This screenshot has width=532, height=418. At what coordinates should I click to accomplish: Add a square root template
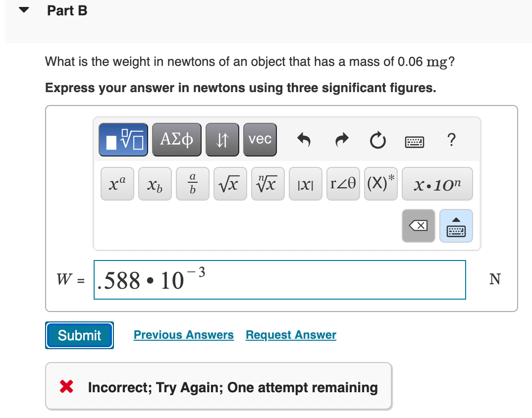[x=230, y=184]
